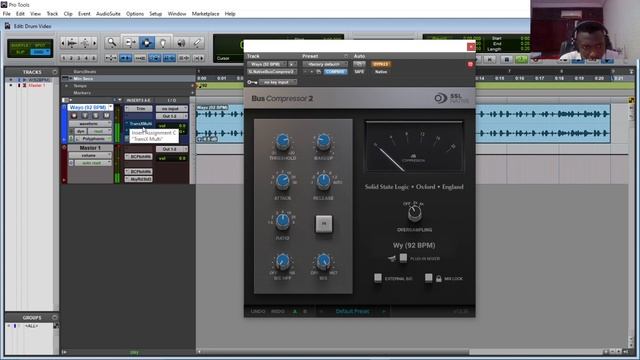Click the Makeup knob

(x=324, y=142)
